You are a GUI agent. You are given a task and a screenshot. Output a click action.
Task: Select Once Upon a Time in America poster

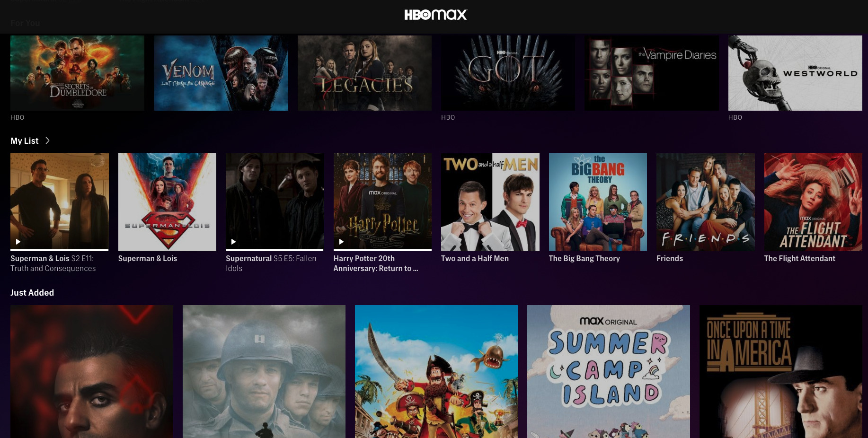point(781,371)
